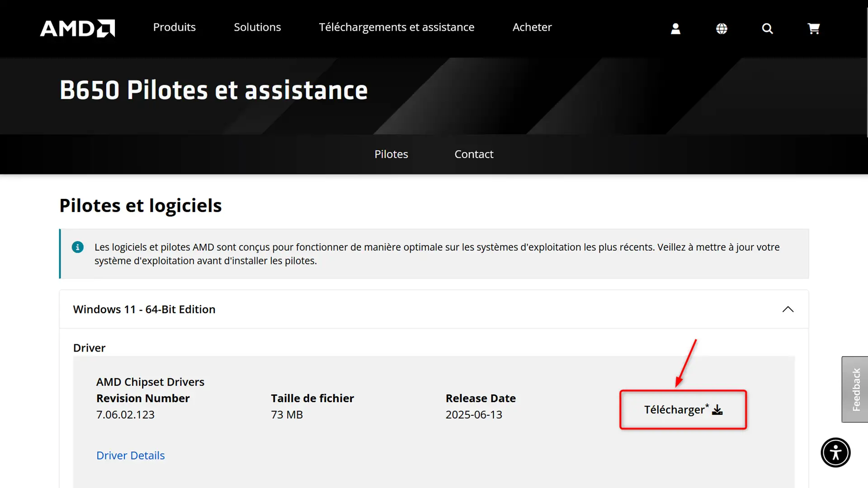Open the search magnifier icon

click(767, 28)
